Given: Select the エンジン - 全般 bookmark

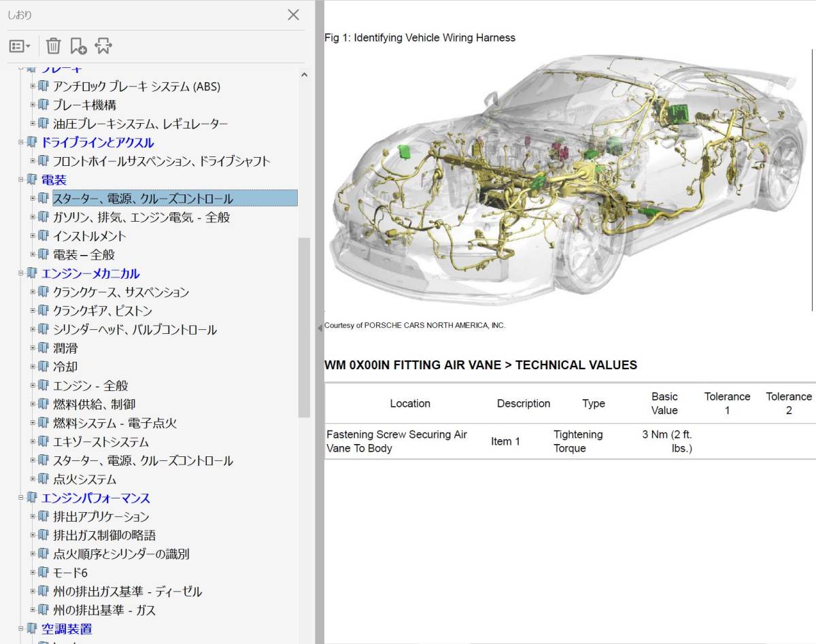Looking at the screenshot, I should click(x=90, y=386).
